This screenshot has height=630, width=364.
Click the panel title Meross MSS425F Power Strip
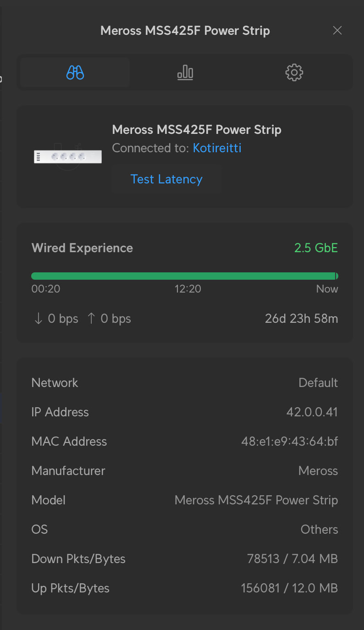click(x=185, y=31)
